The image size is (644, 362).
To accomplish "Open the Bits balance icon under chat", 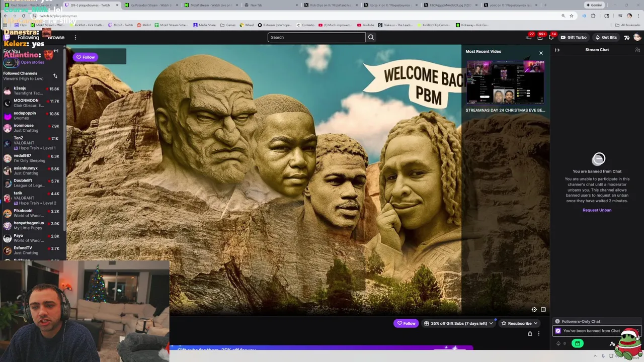I will coord(558,343).
